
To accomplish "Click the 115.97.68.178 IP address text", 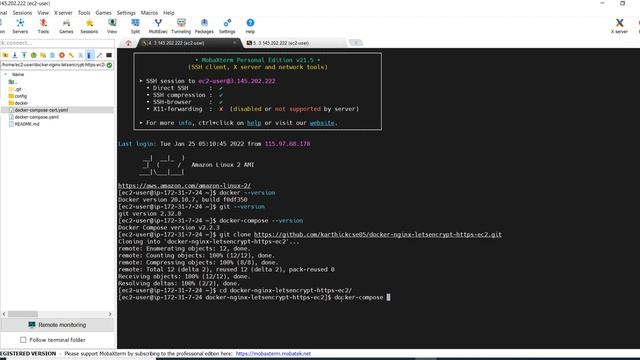I will click(287, 144).
